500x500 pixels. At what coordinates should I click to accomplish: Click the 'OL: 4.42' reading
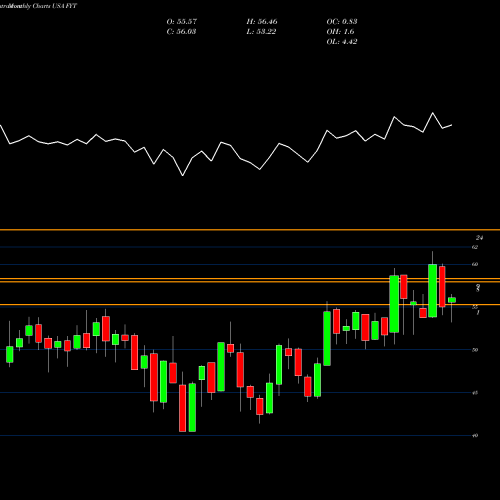click(342, 42)
